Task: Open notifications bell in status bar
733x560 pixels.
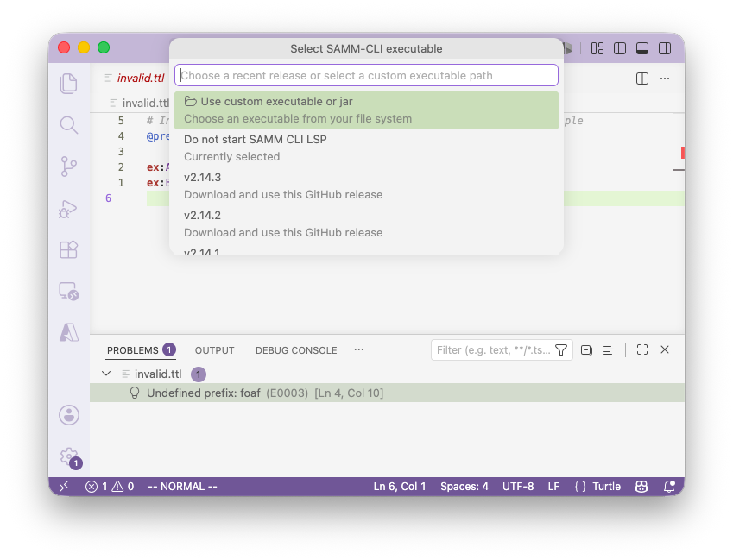Action: (x=669, y=486)
